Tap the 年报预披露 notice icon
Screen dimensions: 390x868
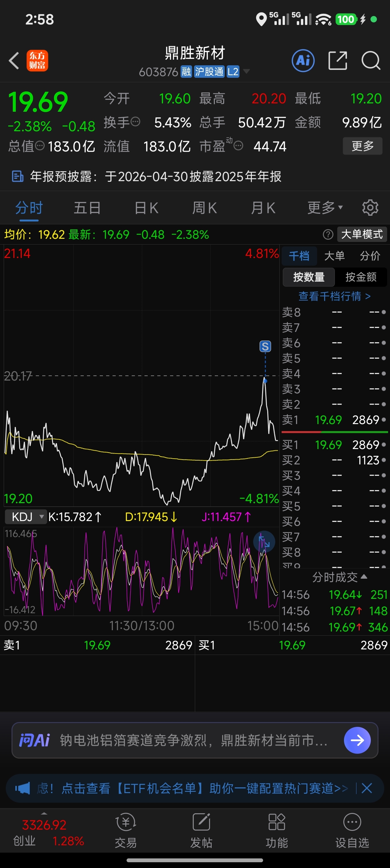point(18,176)
